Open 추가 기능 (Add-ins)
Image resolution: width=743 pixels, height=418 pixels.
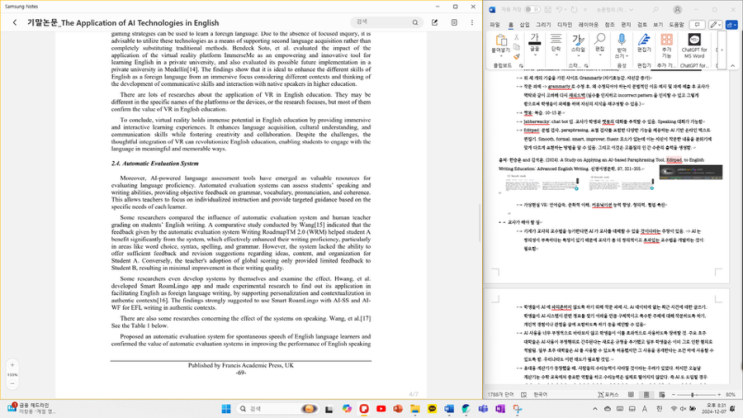(667, 45)
